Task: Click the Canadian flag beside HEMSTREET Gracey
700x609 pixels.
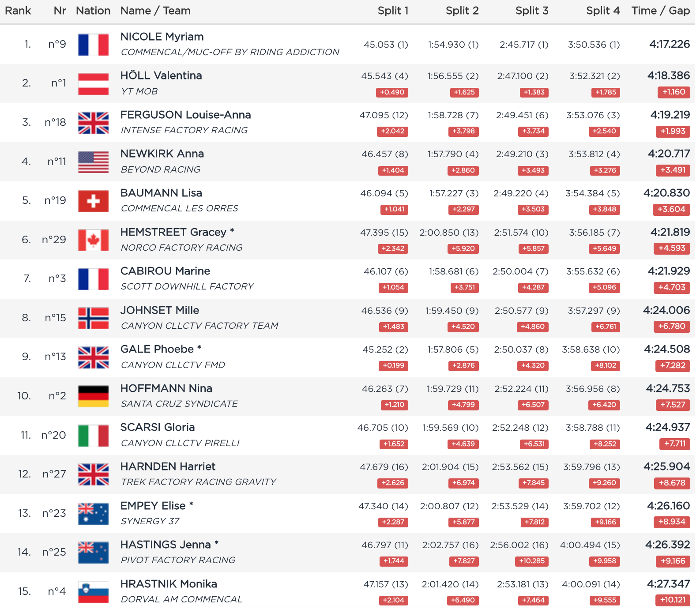Action: 93,240
